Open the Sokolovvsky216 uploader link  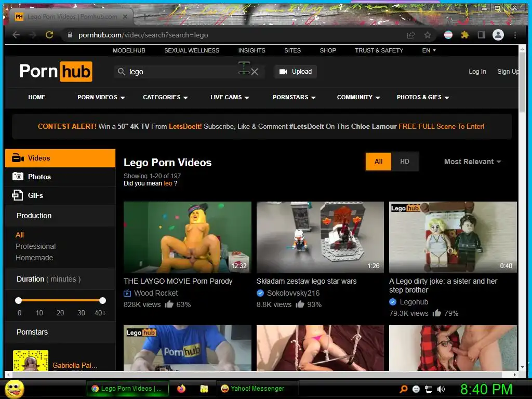[293, 293]
